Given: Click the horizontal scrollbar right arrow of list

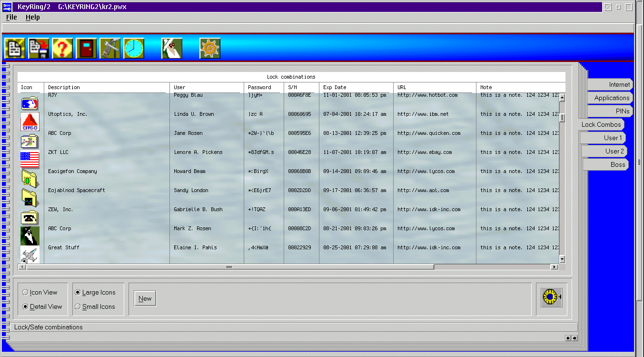Looking at the screenshot, I should point(554,267).
